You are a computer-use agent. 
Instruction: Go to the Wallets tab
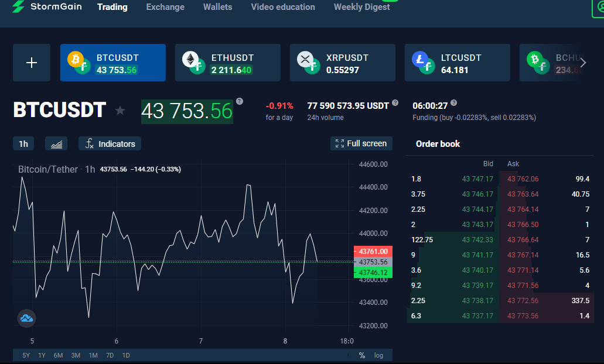tap(218, 7)
